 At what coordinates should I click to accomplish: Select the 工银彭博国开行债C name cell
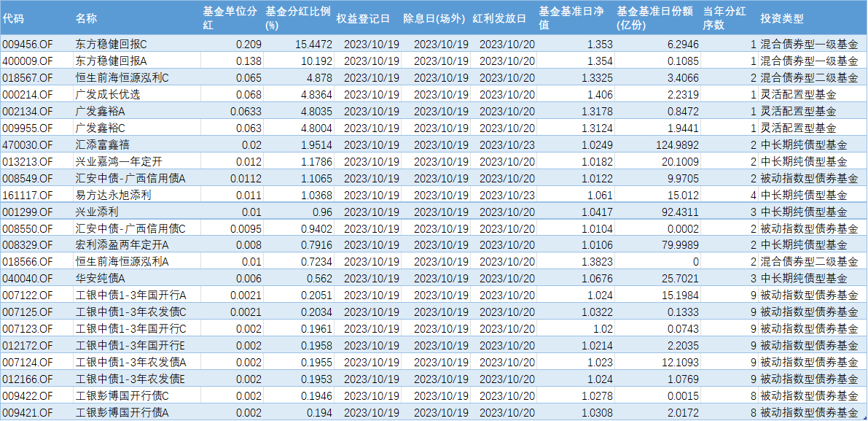pyautogui.click(x=122, y=395)
